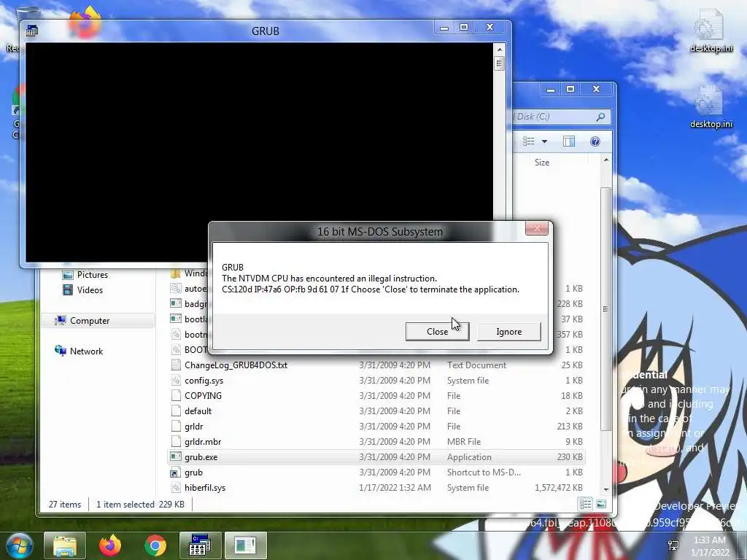Minimize the Explorer window behind GRUB
The height and width of the screenshot is (560, 747).
(551, 89)
